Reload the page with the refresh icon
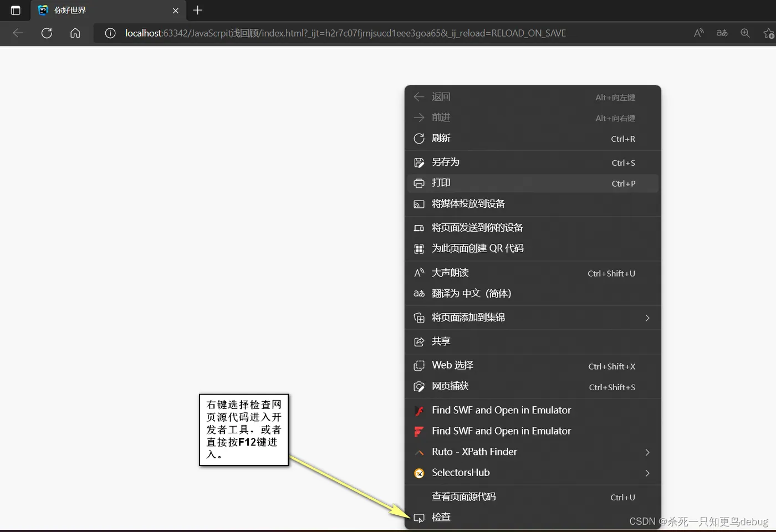The height and width of the screenshot is (532, 776). tap(47, 33)
